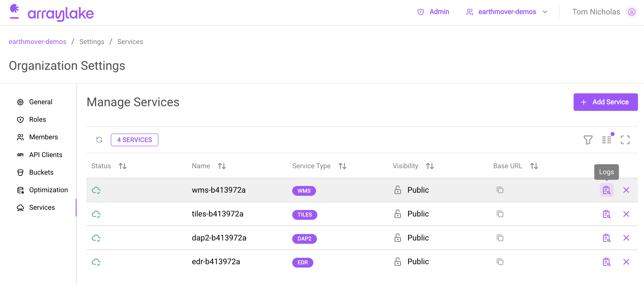Viewport: 644px width, 288px height.
Task: Open the table filter icon
Action: (588, 140)
